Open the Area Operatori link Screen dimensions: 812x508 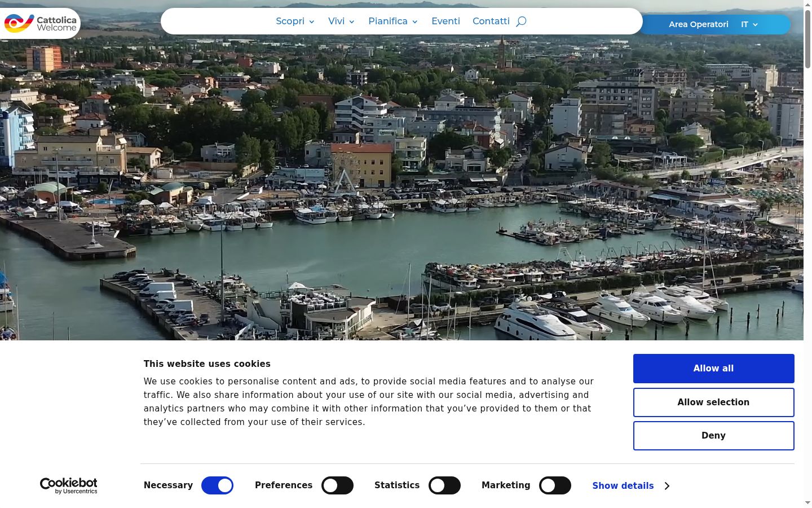698,24
